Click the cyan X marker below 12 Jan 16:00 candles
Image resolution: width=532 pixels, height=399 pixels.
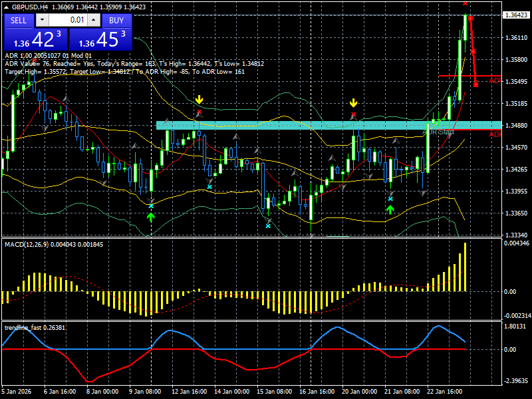(209, 187)
